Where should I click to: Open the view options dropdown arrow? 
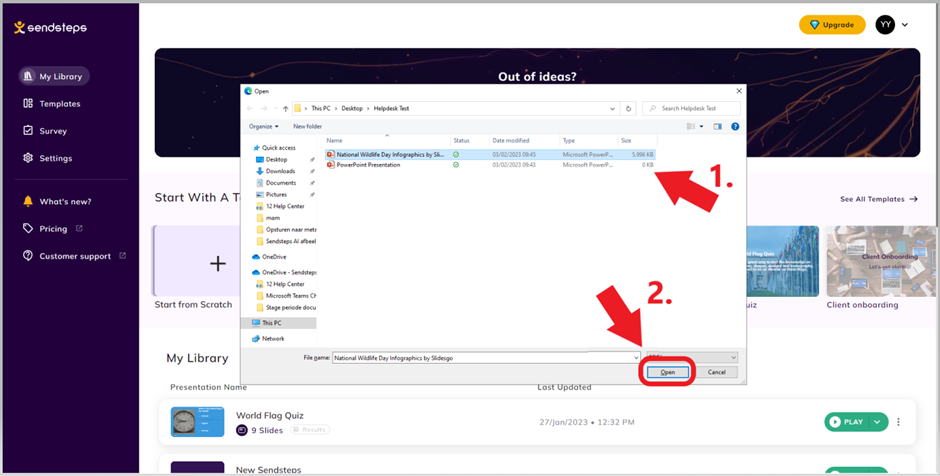click(701, 126)
